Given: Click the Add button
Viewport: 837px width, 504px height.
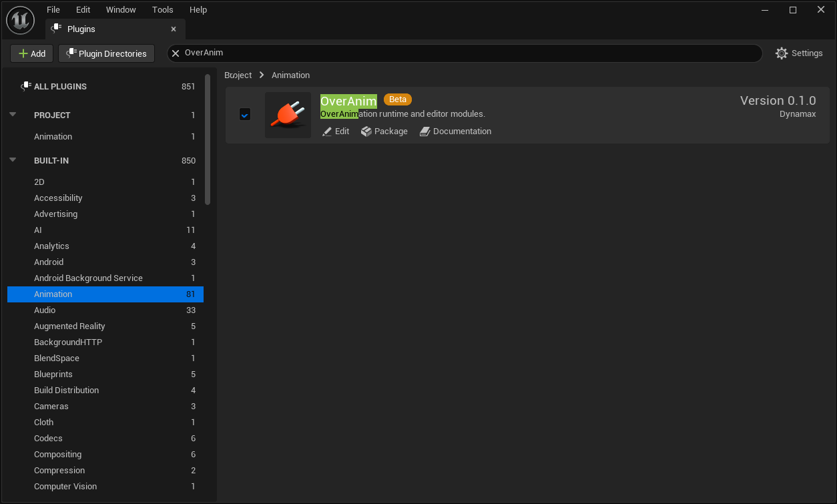Looking at the screenshot, I should 31,53.
